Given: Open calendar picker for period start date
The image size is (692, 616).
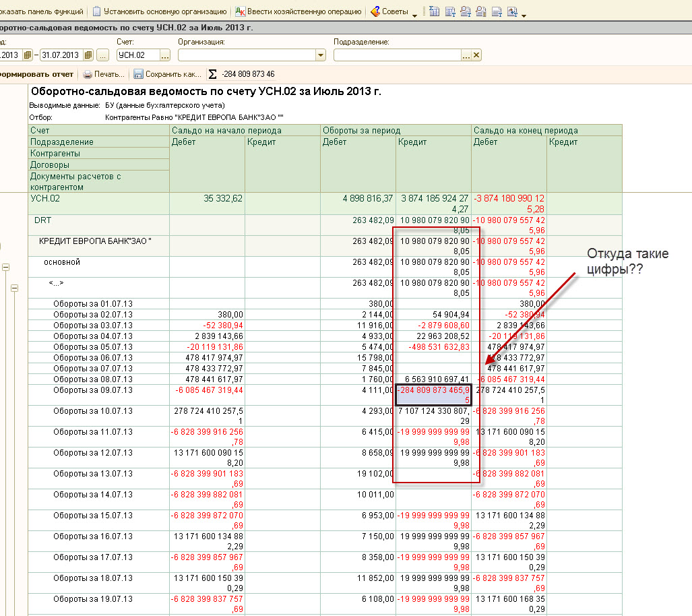Looking at the screenshot, I should click(28, 55).
